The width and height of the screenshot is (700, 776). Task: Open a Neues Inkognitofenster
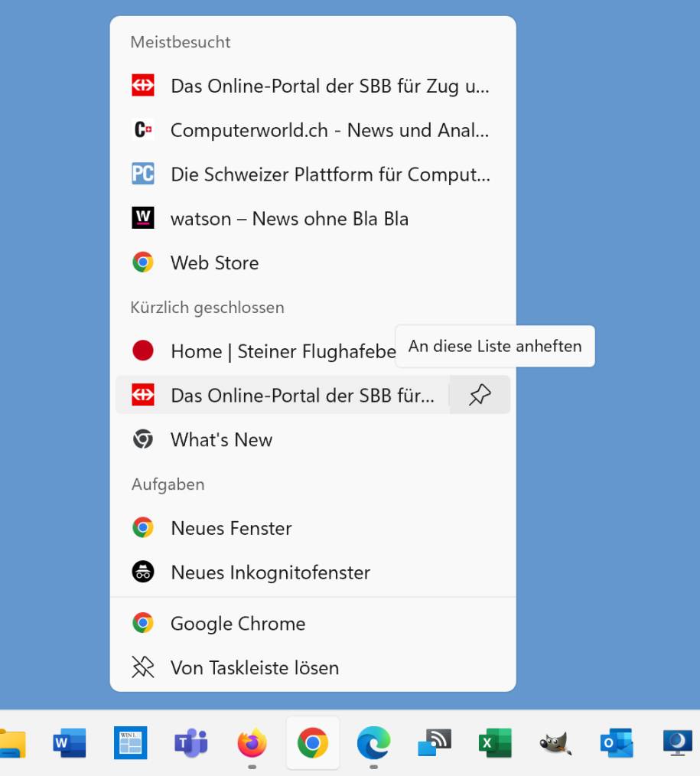point(270,572)
